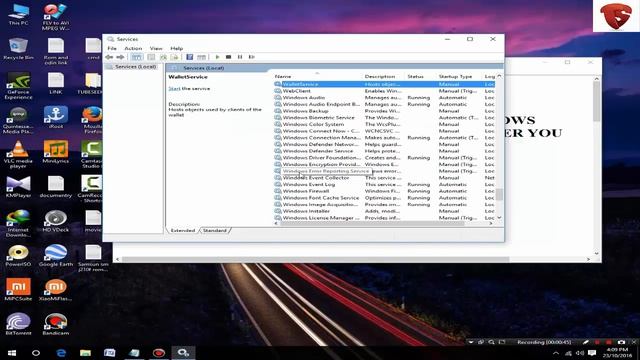Open the File menu in Services
Image resolution: width=640 pixels, height=360 pixels.
pyautogui.click(x=112, y=48)
